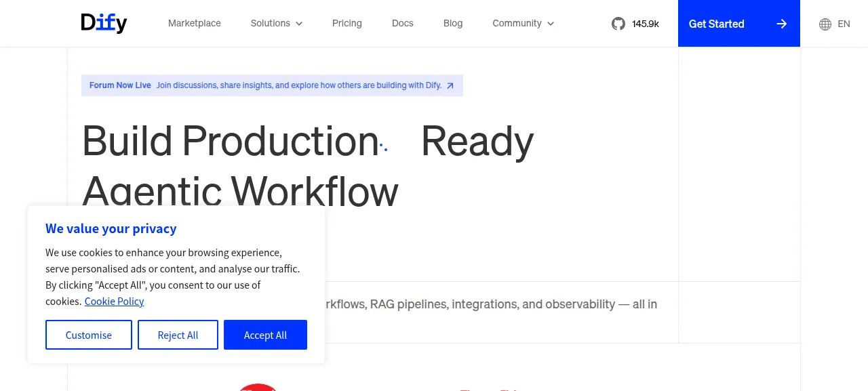Click the Dify logo
Screen dimensions: 868x391
click(104, 23)
